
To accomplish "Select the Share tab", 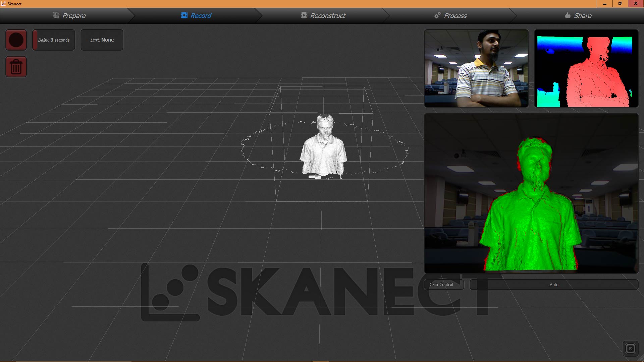I will click(x=578, y=15).
